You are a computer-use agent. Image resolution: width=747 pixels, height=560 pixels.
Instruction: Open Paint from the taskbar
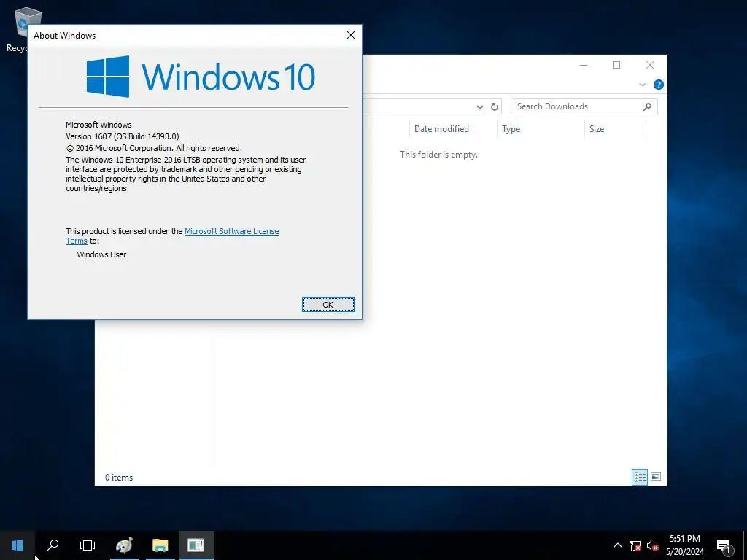click(x=124, y=545)
